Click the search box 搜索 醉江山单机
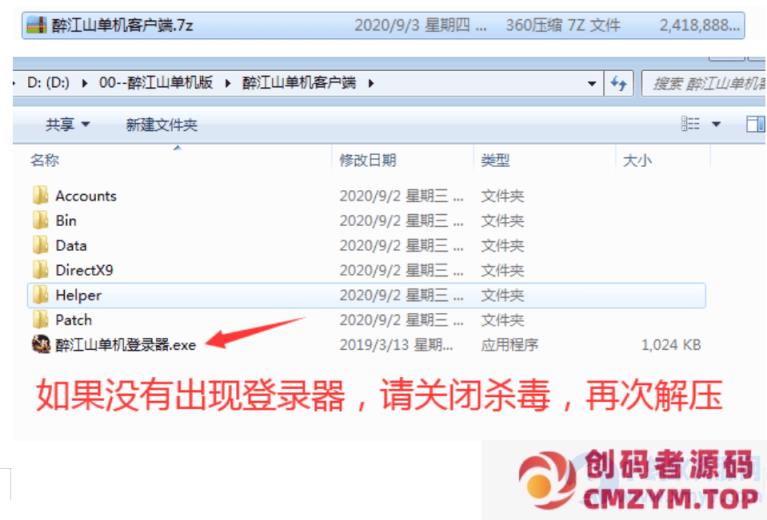Image resolution: width=767 pixels, height=520 pixels. tap(704, 84)
